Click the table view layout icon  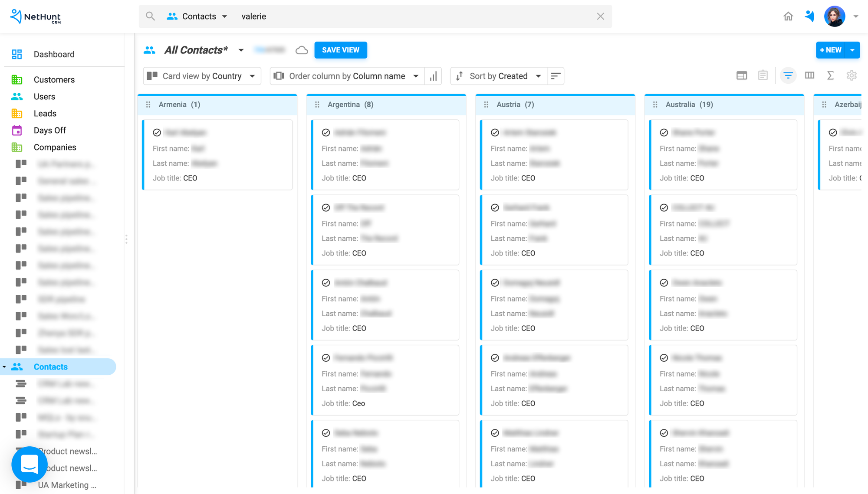(x=741, y=75)
